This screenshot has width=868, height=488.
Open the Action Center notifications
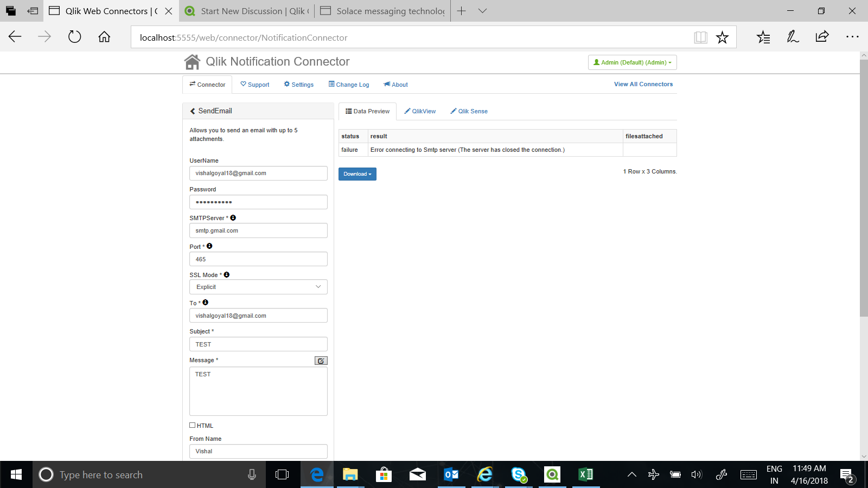pyautogui.click(x=847, y=475)
